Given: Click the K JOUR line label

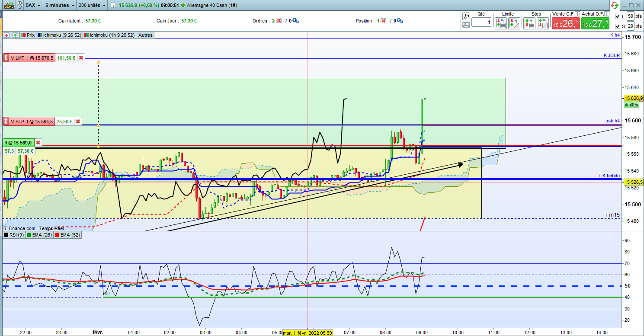Looking at the screenshot, I should point(612,55).
